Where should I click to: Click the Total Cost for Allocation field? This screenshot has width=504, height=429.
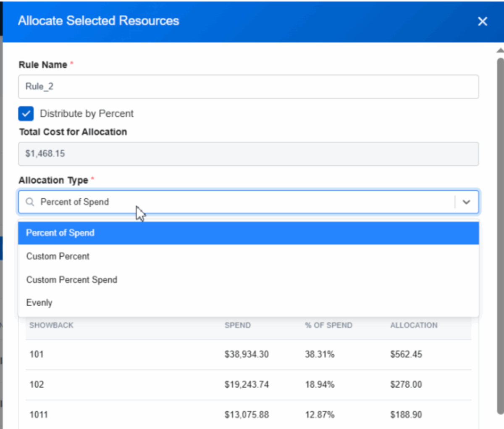[x=248, y=154]
